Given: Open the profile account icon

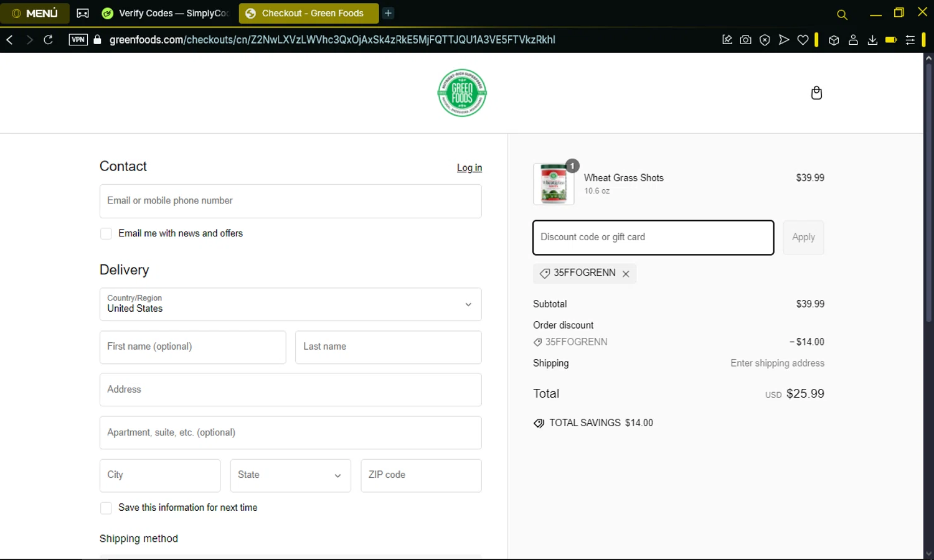Looking at the screenshot, I should (x=853, y=40).
